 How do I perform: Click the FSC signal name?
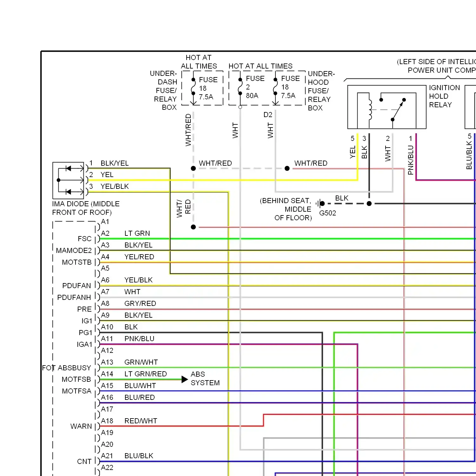[x=84, y=239]
